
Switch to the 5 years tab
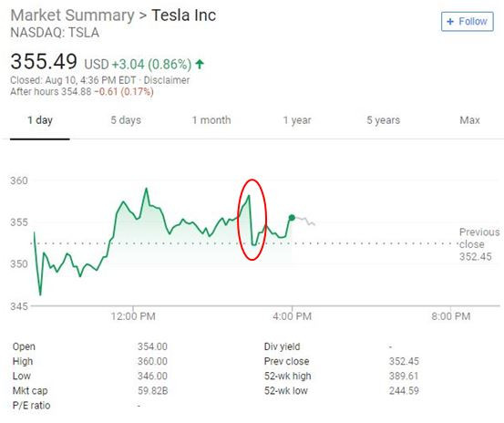click(x=383, y=120)
